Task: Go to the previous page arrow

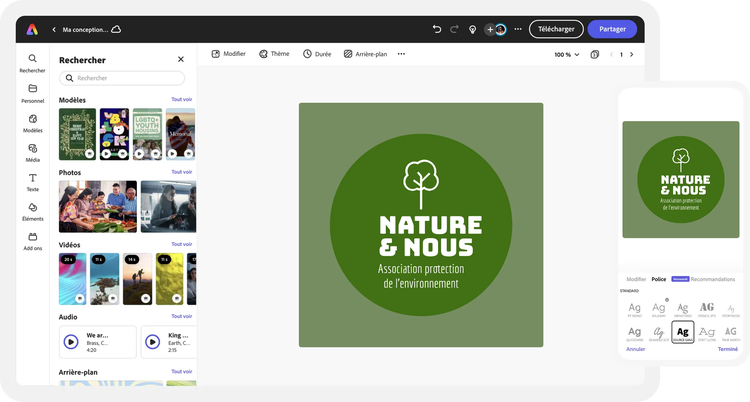Action: click(x=611, y=55)
